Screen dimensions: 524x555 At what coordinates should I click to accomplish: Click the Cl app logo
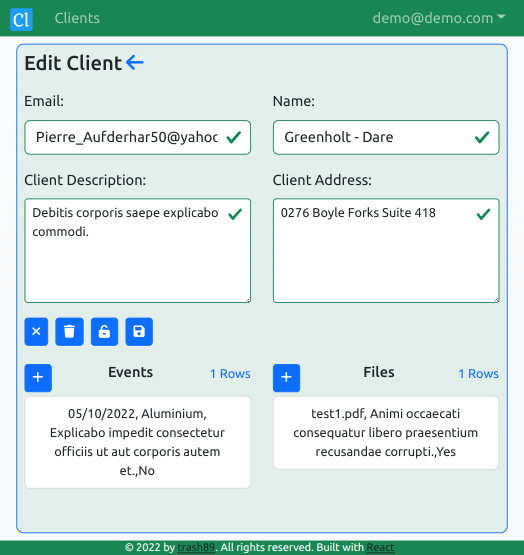[21, 19]
